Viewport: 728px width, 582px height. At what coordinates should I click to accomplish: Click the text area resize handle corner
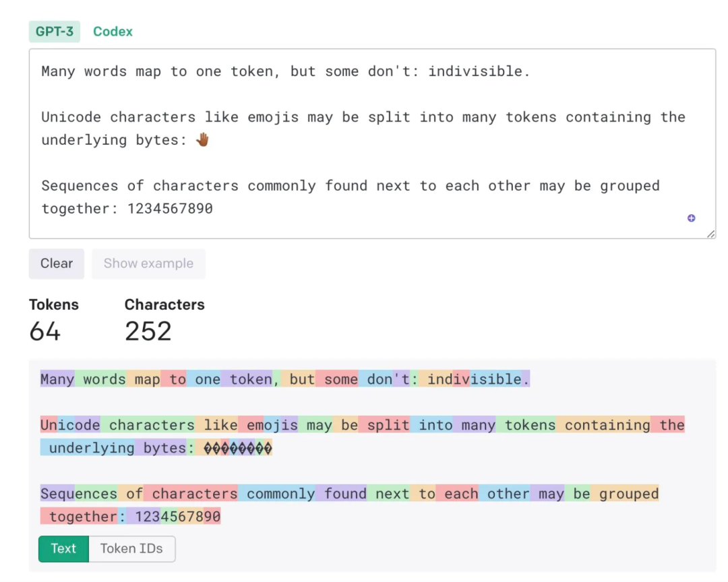tap(710, 234)
